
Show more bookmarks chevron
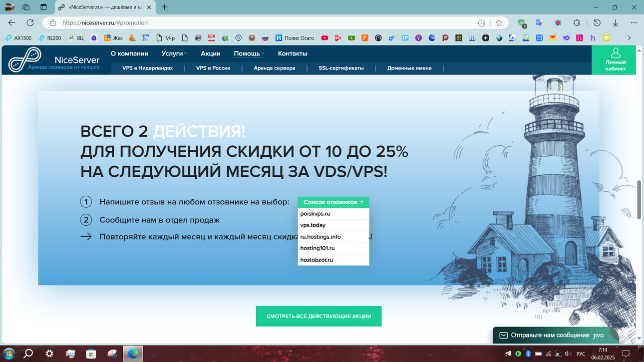click(x=629, y=38)
